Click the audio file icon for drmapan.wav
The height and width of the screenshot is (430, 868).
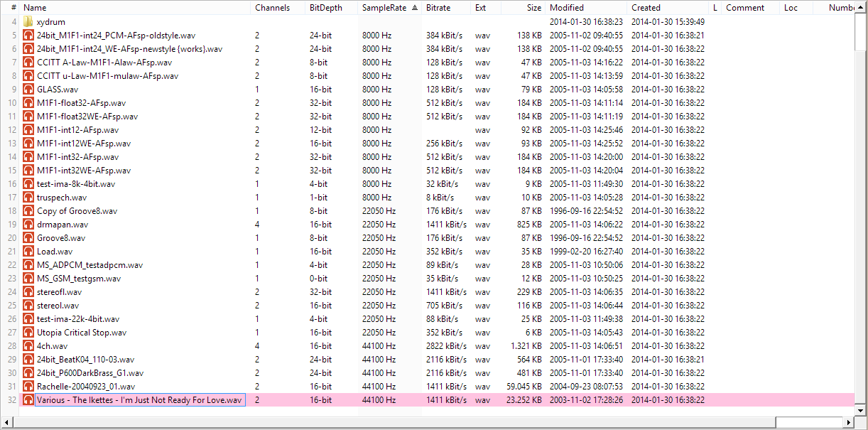point(28,224)
